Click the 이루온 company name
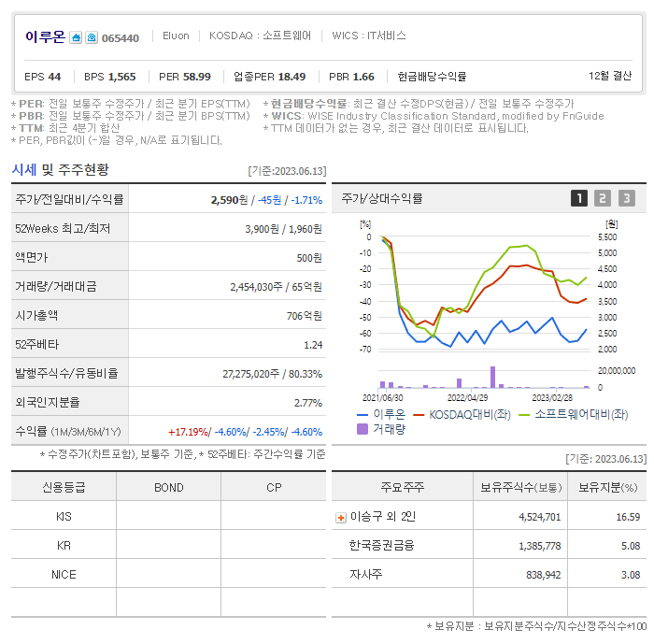The image size is (654, 644). tap(45, 36)
